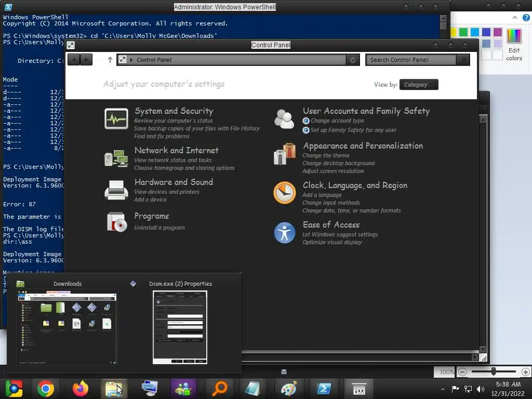Click Paint zoom out minus button
Image resolution: width=532 pixels, height=399 pixels.
[462, 372]
